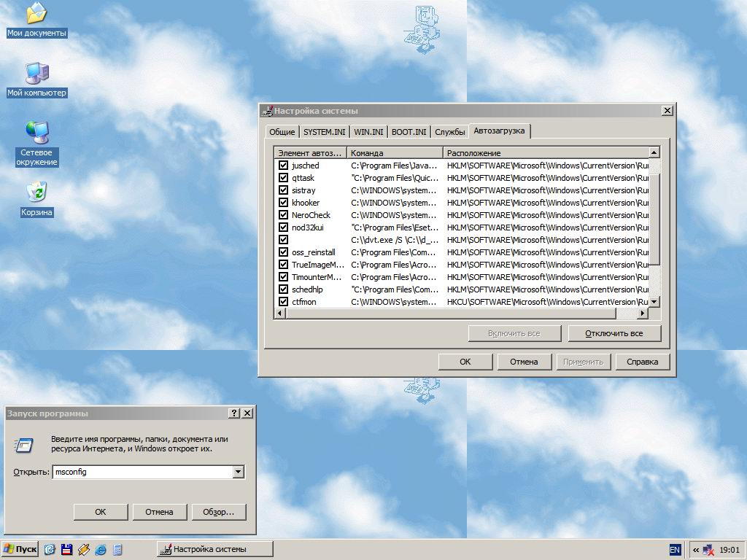Click the EN language indicator in taskbar
The height and width of the screenshot is (560, 747).
(x=675, y=550)
